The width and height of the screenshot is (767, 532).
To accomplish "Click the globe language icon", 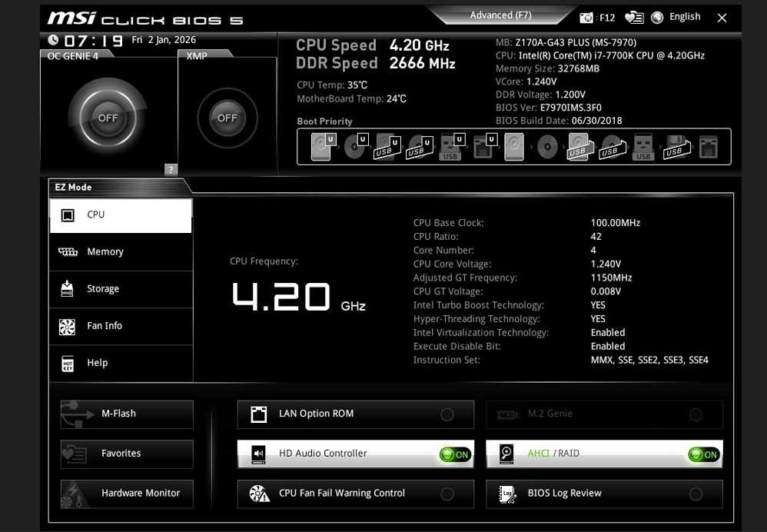I will point(657,18).
